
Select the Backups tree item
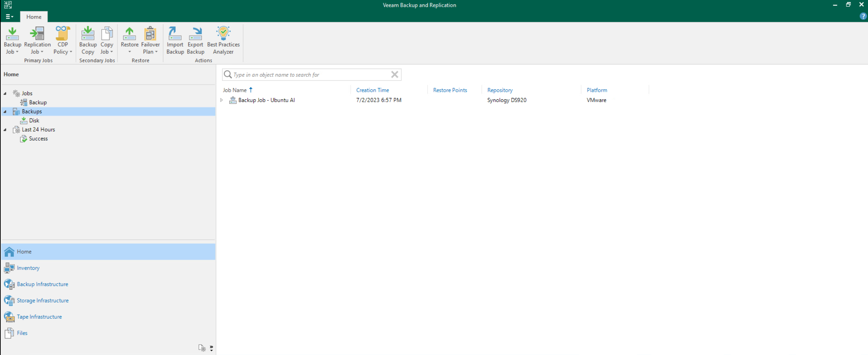point(108,111)
